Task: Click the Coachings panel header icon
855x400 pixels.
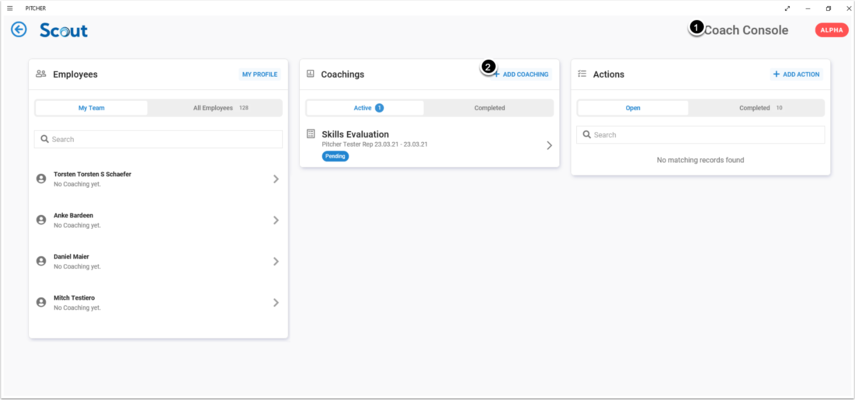Action: (x=310, y=74)
